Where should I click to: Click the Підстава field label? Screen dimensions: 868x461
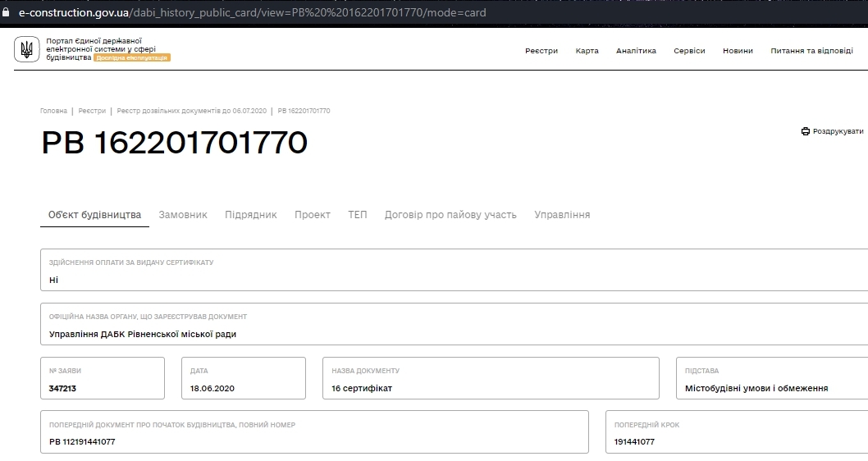coord(702,371)
